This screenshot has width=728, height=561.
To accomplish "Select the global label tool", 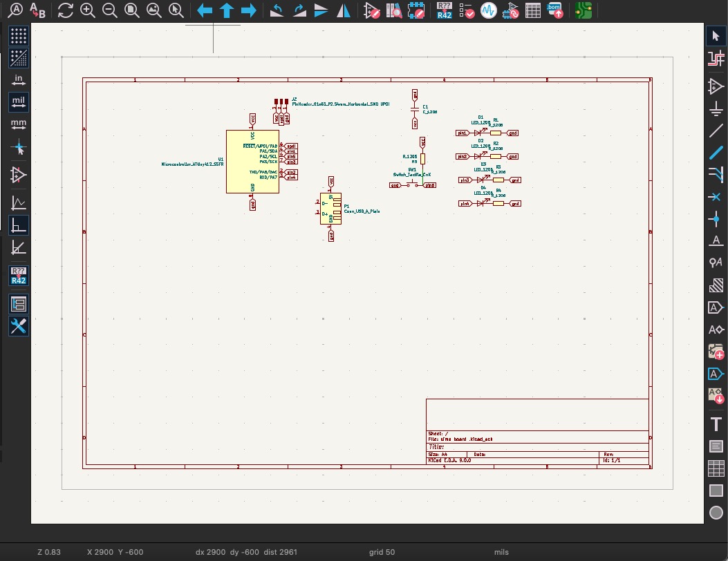I will [x=716, y=307].
